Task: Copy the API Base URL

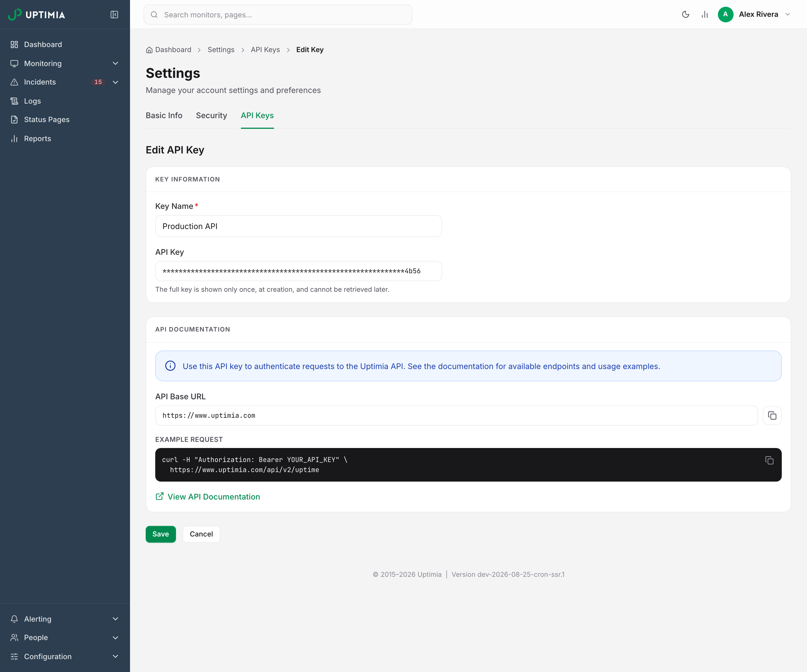Action: click(772, 416)
